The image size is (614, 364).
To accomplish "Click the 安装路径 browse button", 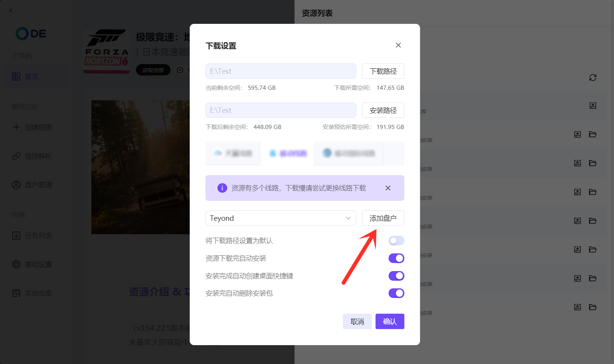I will click(x=383, y=110).
